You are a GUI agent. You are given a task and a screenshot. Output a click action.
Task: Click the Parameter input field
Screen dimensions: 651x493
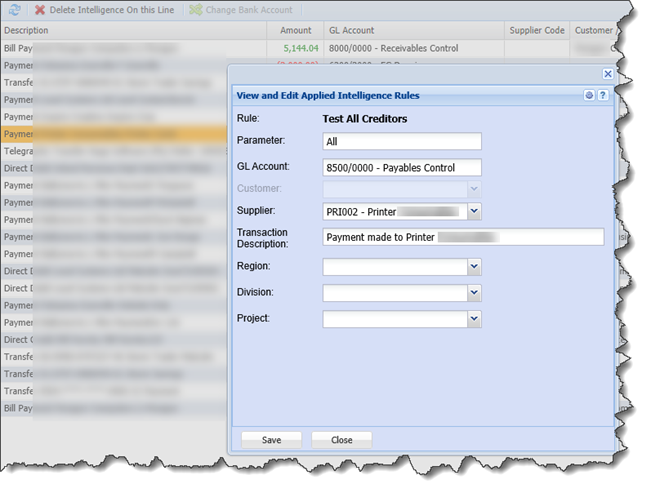pyautogui.click(x=402, y=142)
